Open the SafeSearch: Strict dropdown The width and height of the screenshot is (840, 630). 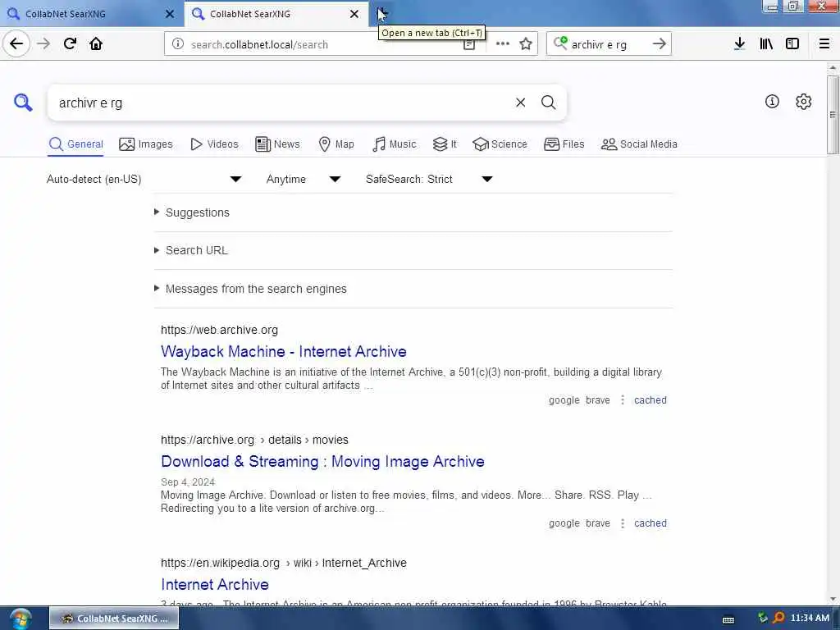[x=428, y=179]
